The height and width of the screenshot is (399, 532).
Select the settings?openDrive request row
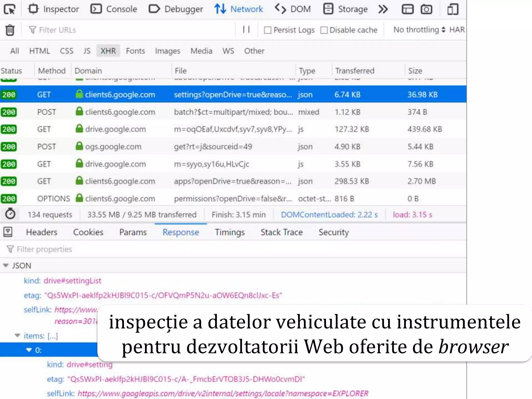coord(233,94)
